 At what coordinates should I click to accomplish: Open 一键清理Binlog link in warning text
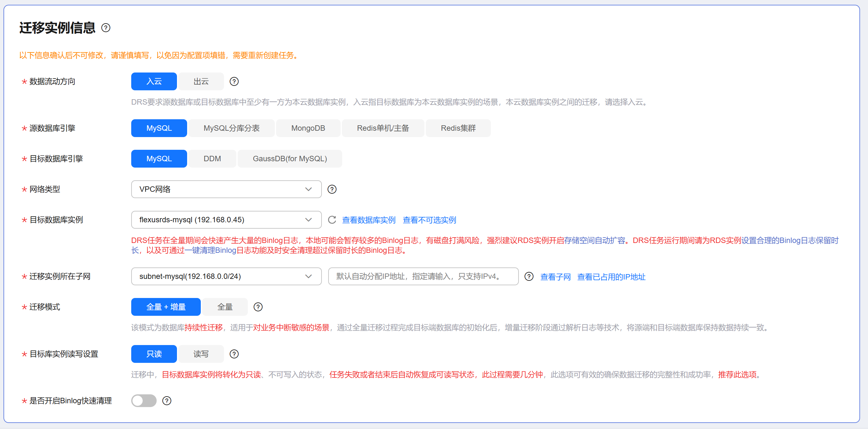[210, 251]
